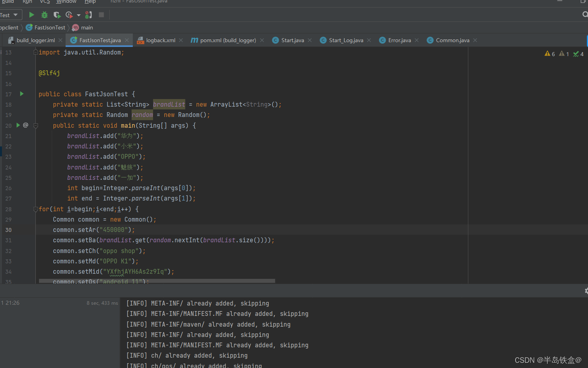Open the Window menu

coord(66,2)
